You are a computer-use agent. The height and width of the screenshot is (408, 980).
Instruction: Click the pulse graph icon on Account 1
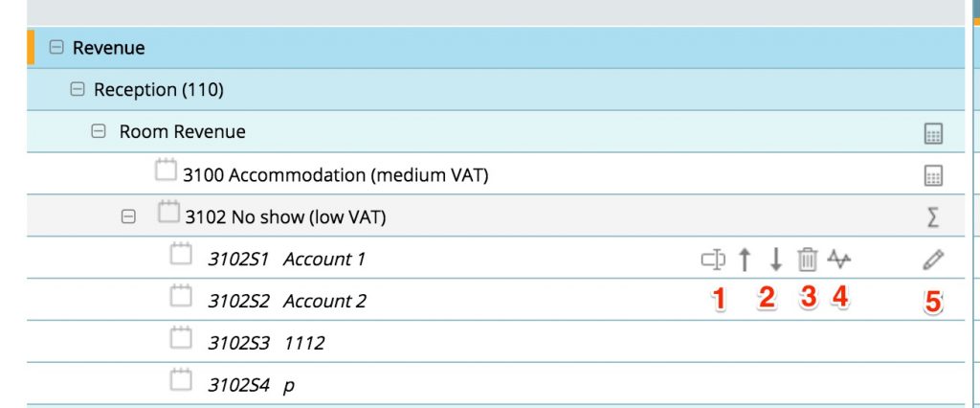click(841, 259)
